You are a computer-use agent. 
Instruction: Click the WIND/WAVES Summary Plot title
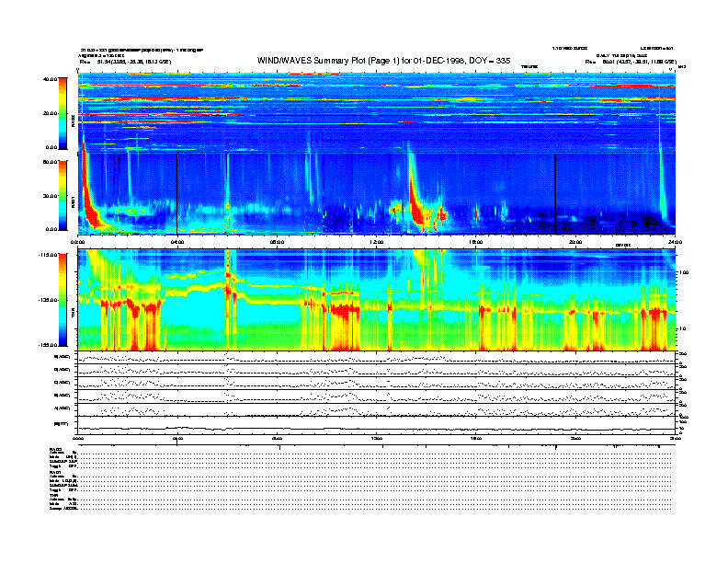coord(383,61)
